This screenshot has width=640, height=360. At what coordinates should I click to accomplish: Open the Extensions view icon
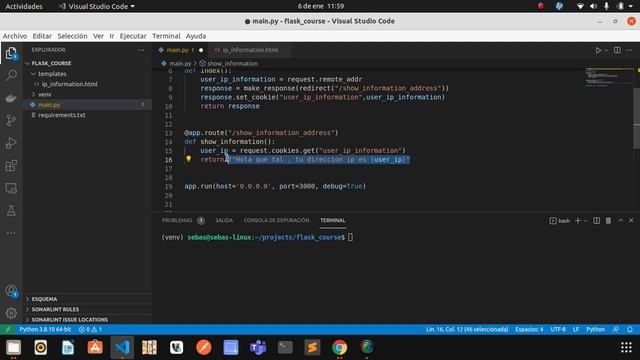click(x=11, y=166)
